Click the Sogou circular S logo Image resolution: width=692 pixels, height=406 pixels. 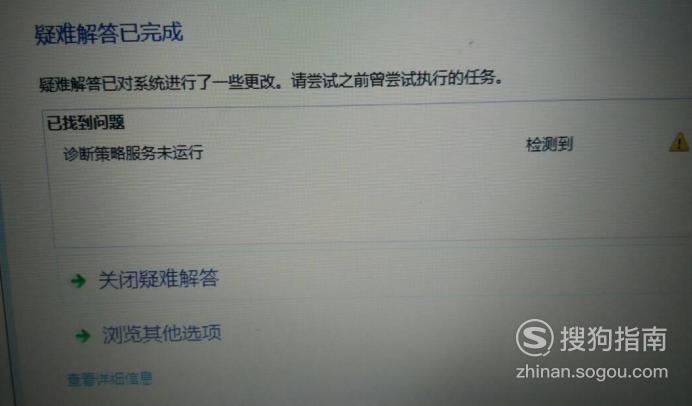tap(534, 338)
